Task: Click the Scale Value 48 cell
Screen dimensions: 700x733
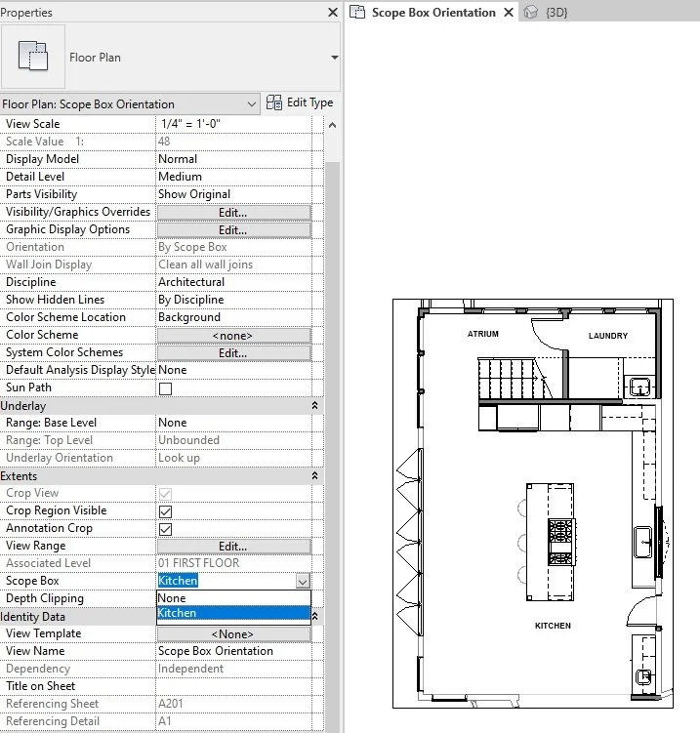Action: (x=233, y=142)
